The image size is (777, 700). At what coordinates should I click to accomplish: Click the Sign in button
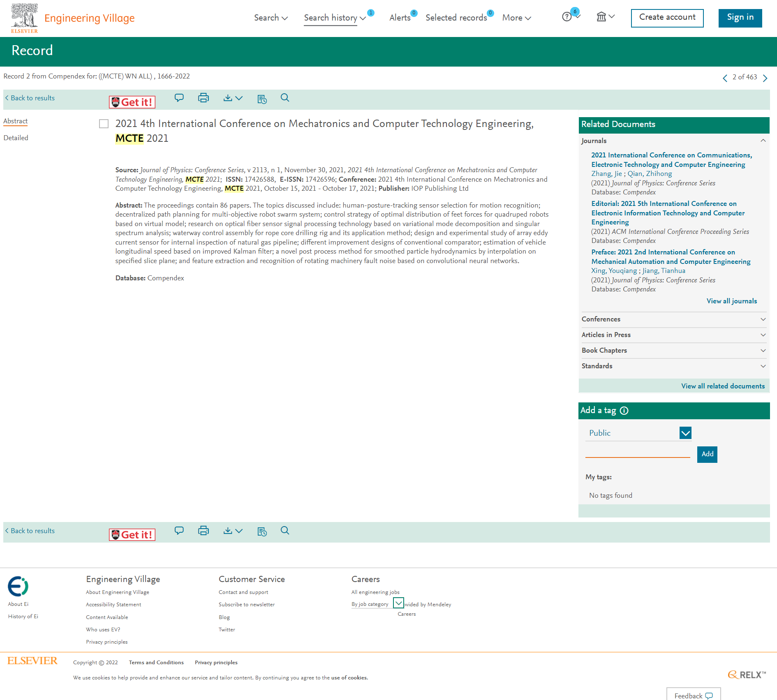[x=740, y=18]
